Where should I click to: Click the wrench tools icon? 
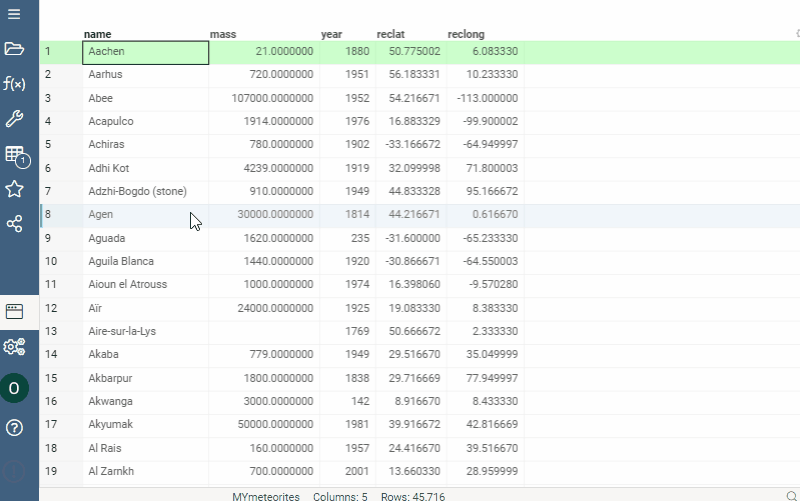coord(14,119)
